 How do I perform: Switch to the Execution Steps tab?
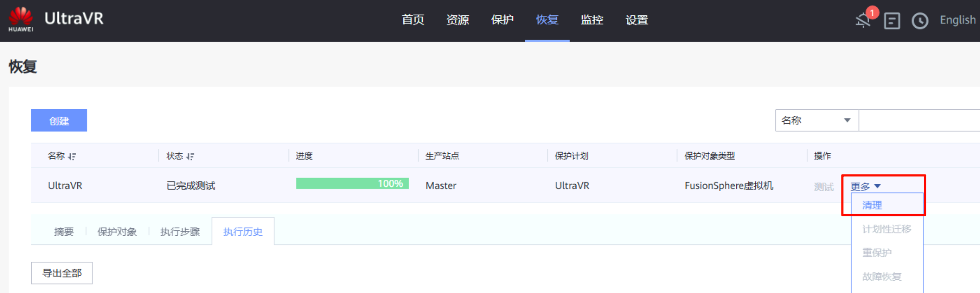(x=180, y=232)
